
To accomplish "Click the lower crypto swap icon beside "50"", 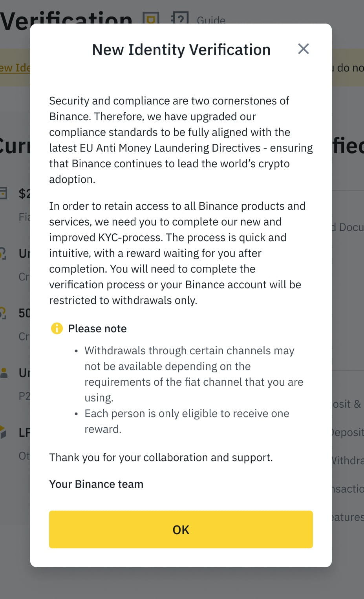I will click(x=3, y=313).
